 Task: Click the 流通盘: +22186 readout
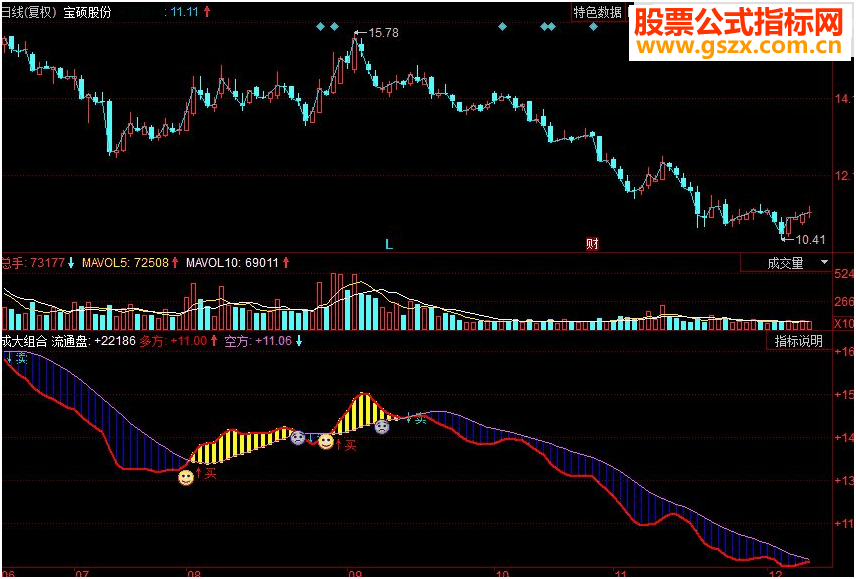pos(93,342)
